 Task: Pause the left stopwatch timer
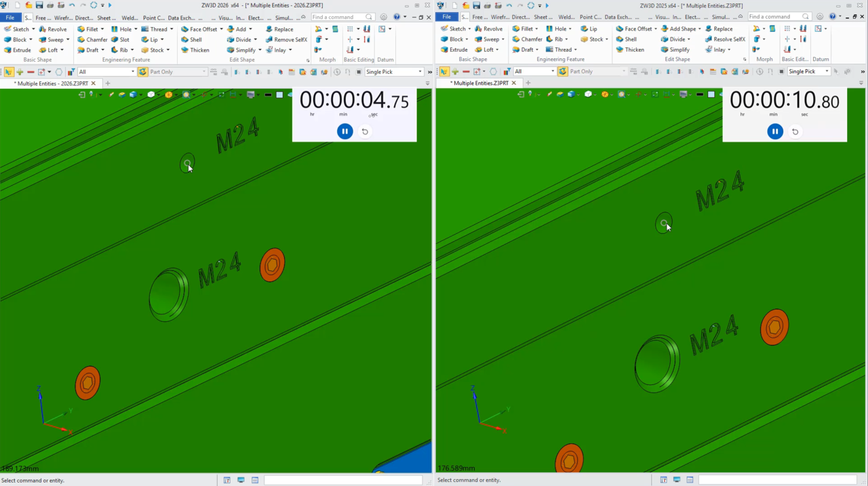[344, 131]
